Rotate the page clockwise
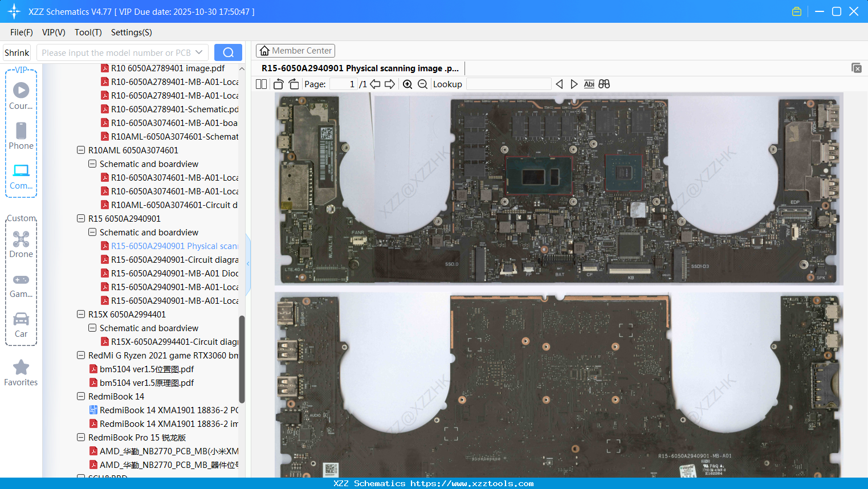868x489 pixels. pos(294,84)
